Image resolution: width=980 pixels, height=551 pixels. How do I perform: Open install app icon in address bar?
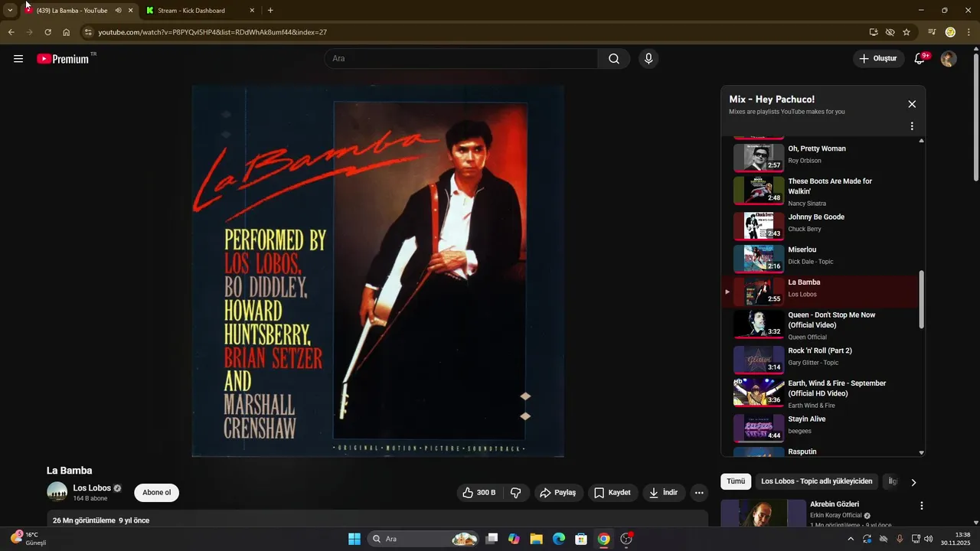(874, 32)
